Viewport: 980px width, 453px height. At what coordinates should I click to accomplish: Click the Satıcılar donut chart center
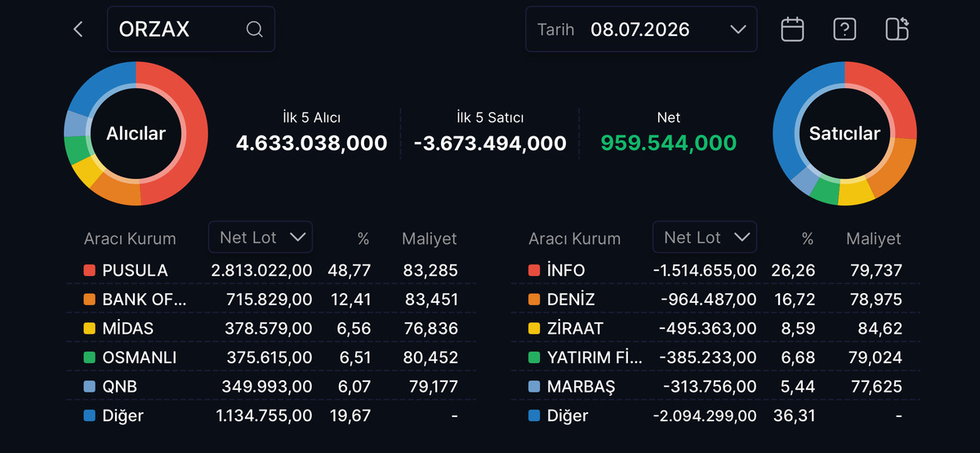pyautogui.click(x=844, y=134)
